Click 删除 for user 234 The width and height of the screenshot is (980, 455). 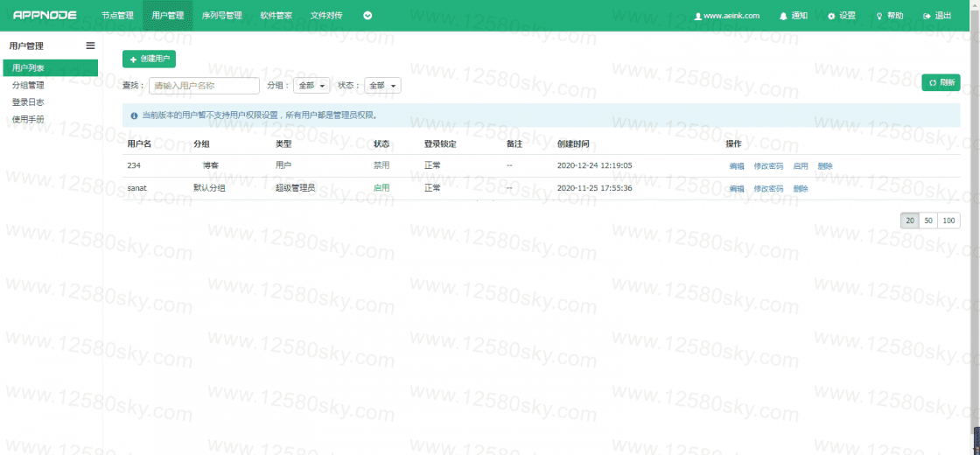point(825,166)
